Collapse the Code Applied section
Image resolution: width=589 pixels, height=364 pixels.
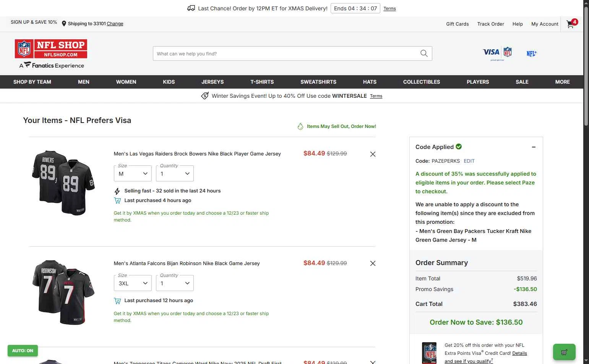pyautogui.click(x=534, y=147)
